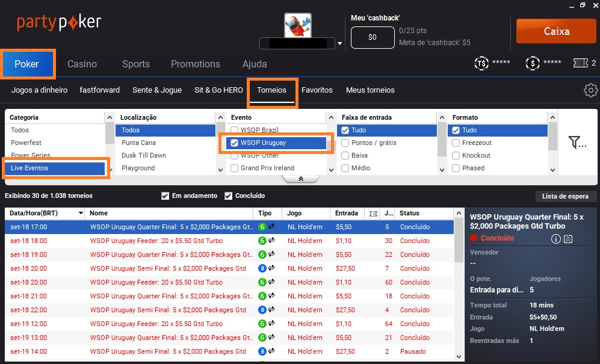600x364 pixels.
Task: Open the Promotions tab
Action: (x=196, y=64)
